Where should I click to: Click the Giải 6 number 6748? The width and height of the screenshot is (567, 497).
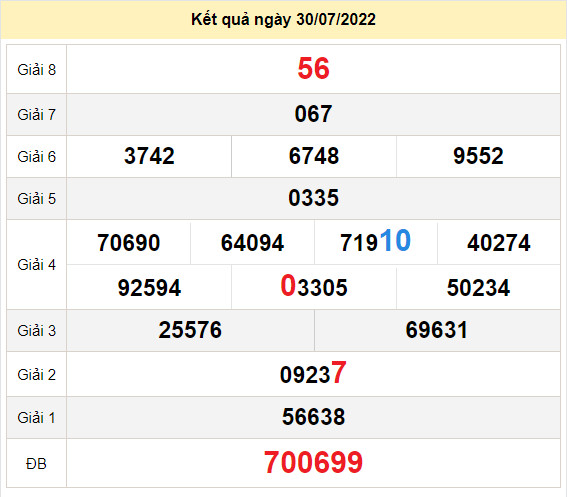pos(314,156)
